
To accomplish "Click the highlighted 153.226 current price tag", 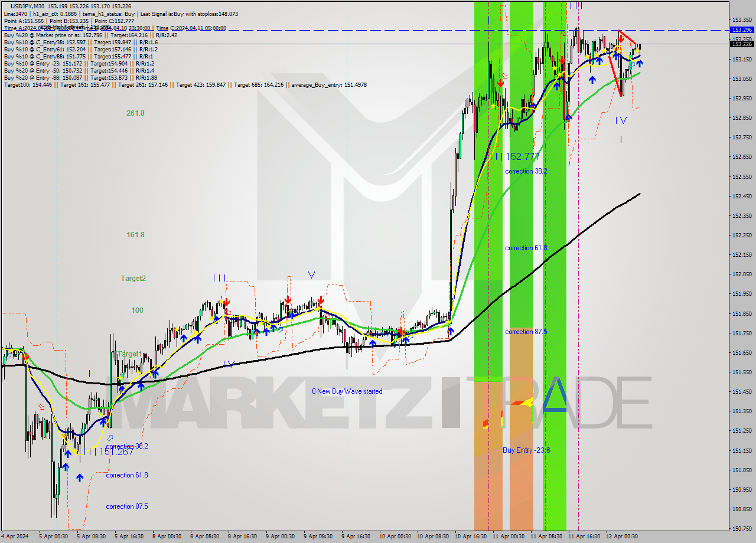I will 742,44.
